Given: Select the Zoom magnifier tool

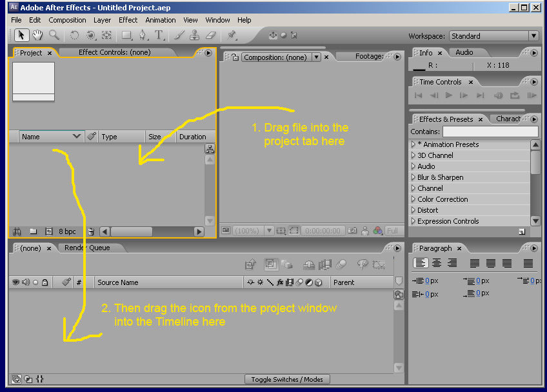Looking at the screenshot, I should click(x=54, y=35).
